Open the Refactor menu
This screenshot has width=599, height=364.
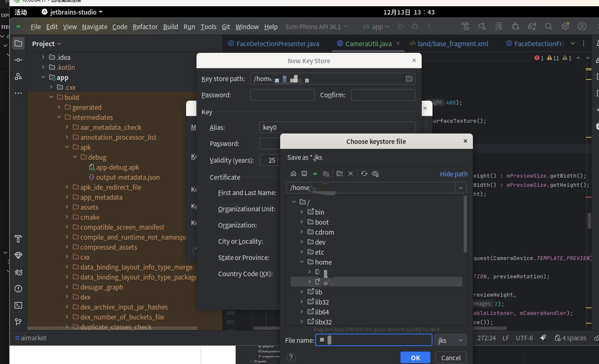tap(145, 27)
